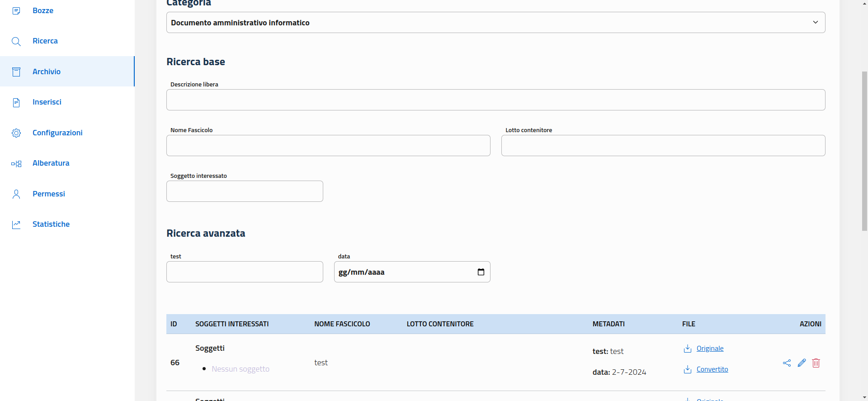Image resolution: width=868 pixels, height=401 pixels.
Task: Click the share icon for document 66
Action: pyautogui.click(x=787, y=363)
